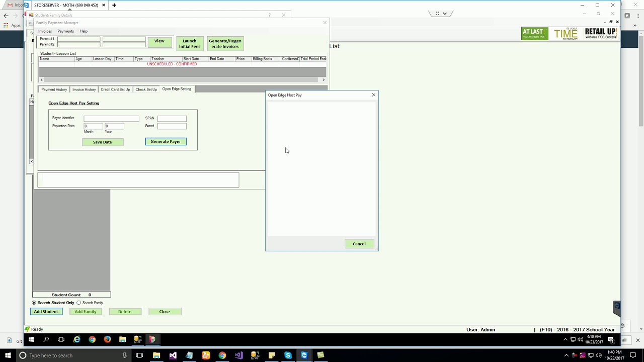Open Invoices menu
Viewport: 644px width, 362px height.
click(x=45, y=31)
